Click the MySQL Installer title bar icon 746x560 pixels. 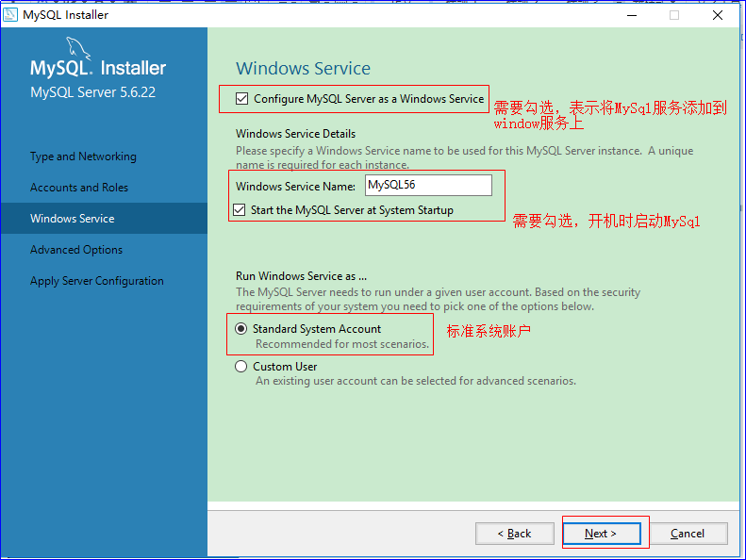[10, 15]
